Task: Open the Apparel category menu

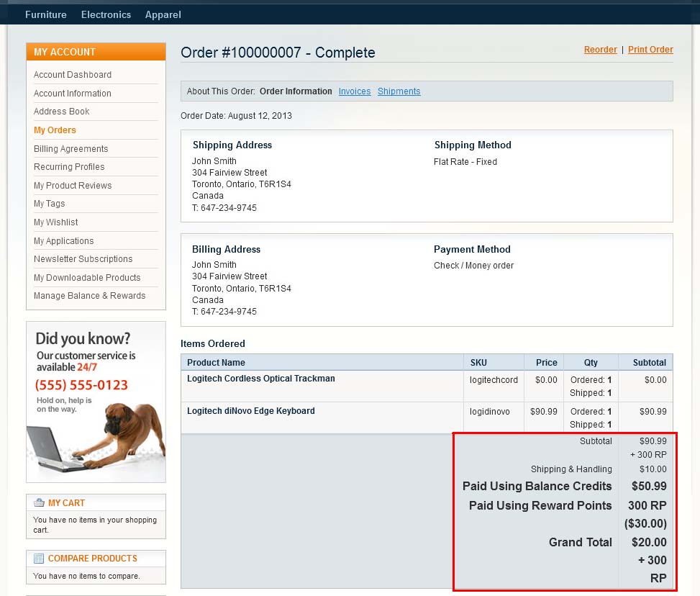Action: tap(163, 14)
